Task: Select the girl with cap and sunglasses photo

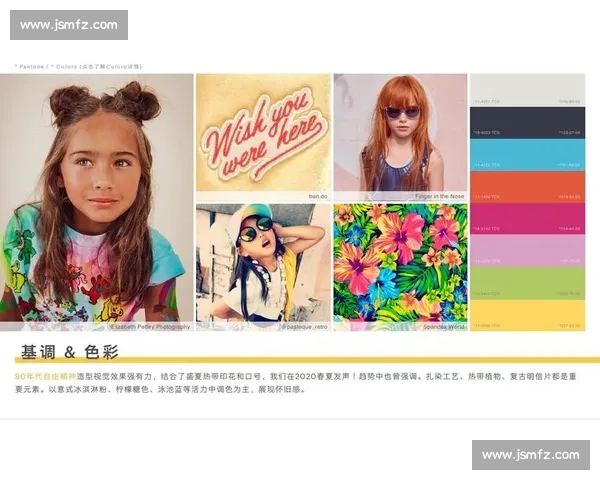Action: 263,263
